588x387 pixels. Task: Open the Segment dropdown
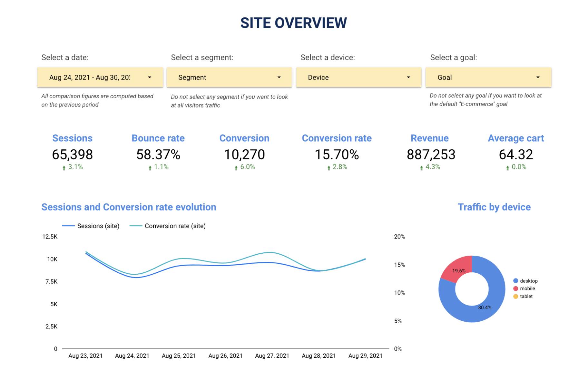pos(229,77)
